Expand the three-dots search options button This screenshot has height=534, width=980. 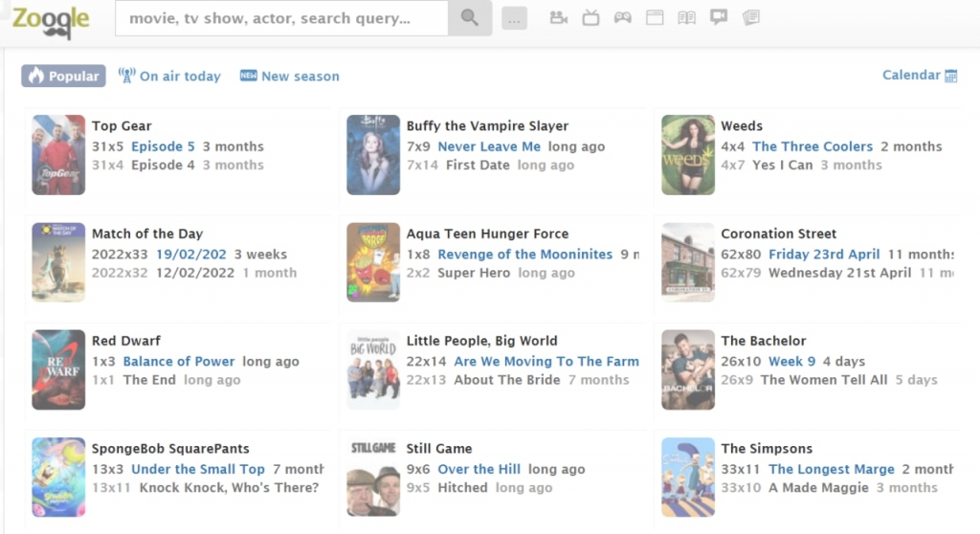(x=514, y=19)
